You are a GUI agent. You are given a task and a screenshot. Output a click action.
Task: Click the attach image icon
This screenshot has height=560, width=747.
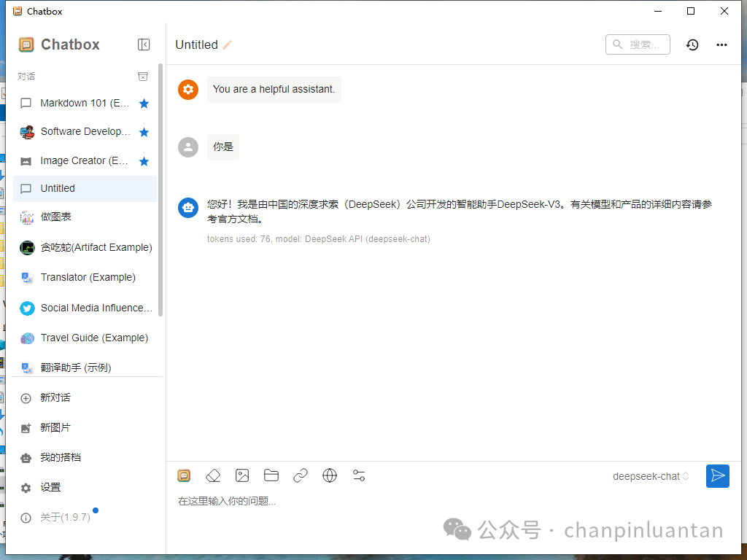coord(242,475)
